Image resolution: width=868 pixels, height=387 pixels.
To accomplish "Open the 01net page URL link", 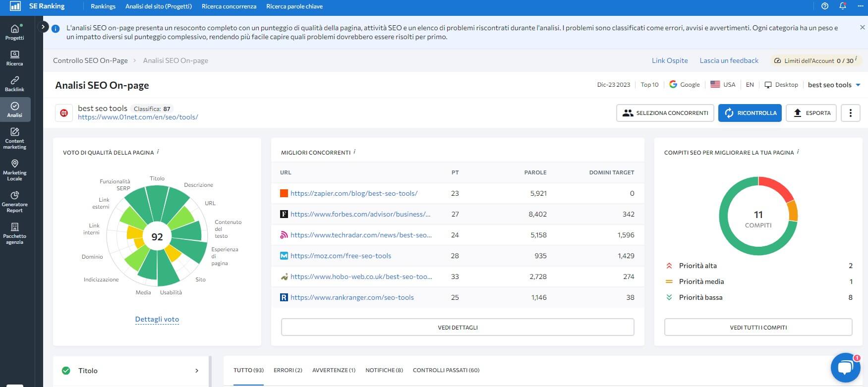I will (138, 117).
